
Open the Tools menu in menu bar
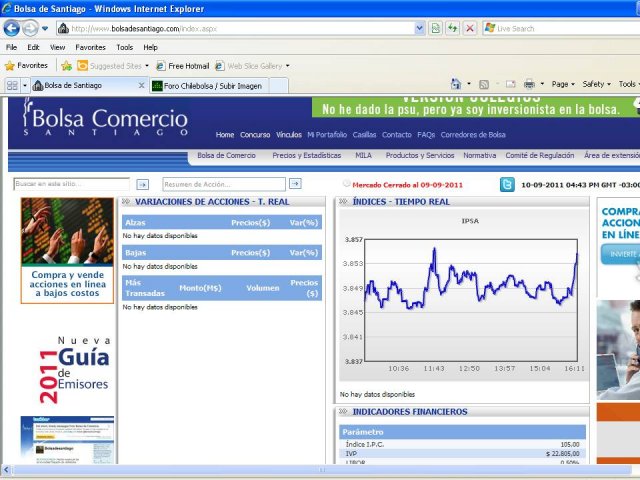pyautogui.click(x=124, y=47)
